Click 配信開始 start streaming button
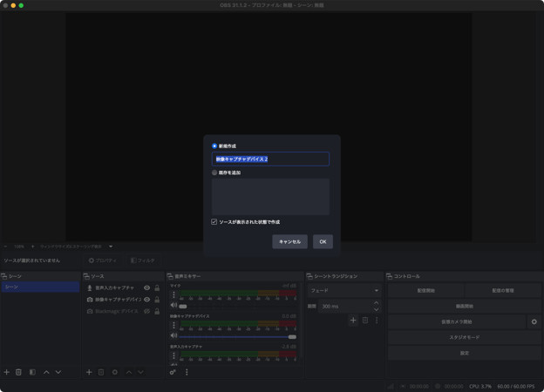 pos(426,290)
